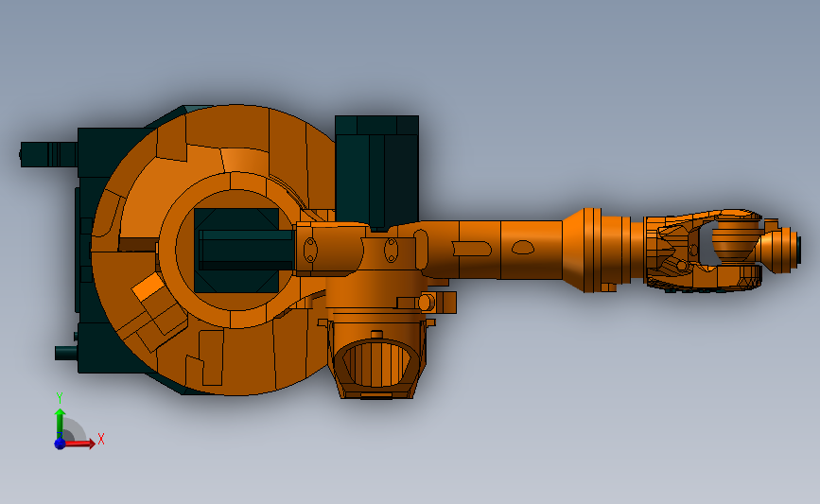Select the elongated slot on the forearm tube

471,249
